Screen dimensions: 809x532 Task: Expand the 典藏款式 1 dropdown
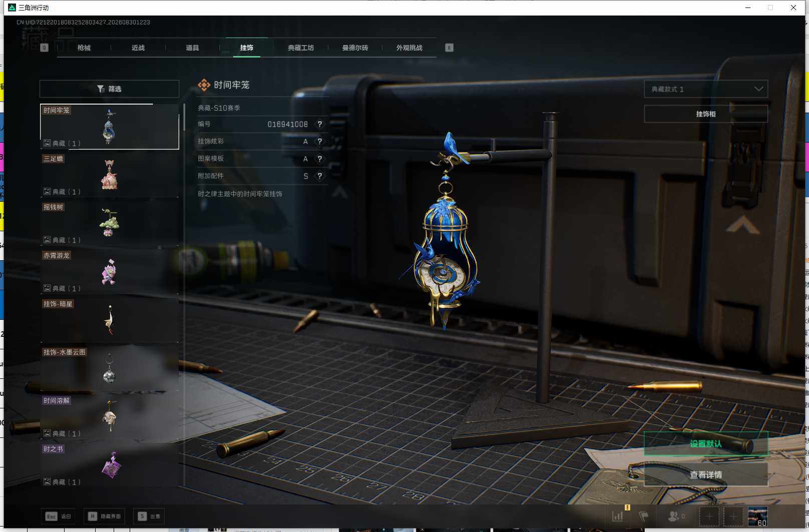tap(706, 89)
